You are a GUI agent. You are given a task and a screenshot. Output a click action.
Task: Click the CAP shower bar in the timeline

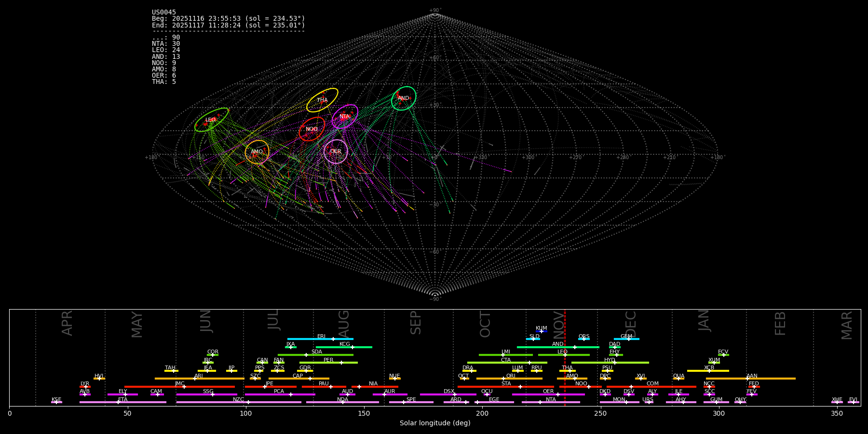299,379
